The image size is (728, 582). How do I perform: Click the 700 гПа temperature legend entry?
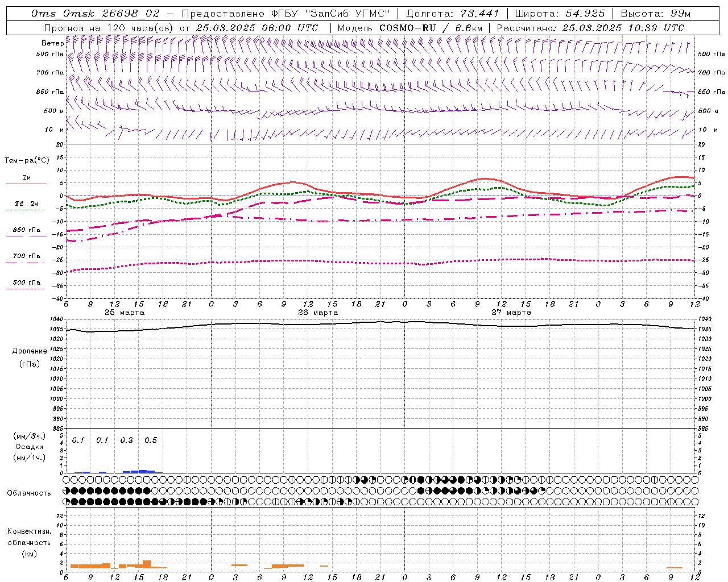[x=26, y=256]
